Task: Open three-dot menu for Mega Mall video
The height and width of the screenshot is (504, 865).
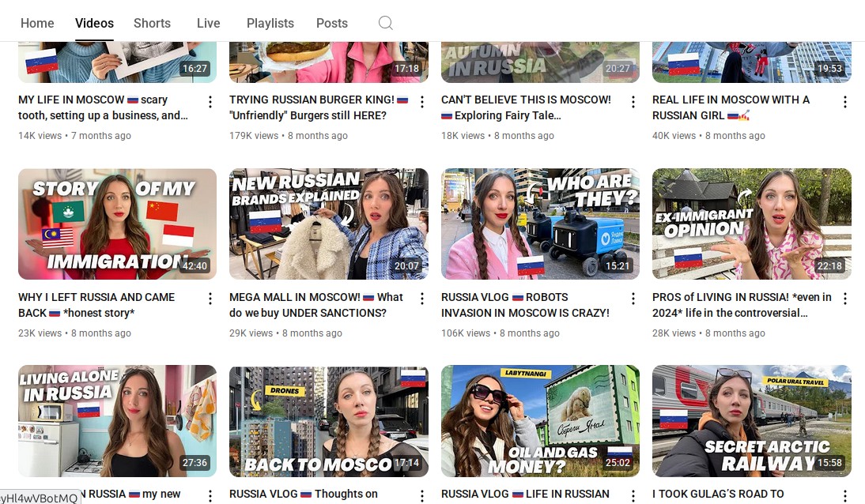Action: (422, 299)
